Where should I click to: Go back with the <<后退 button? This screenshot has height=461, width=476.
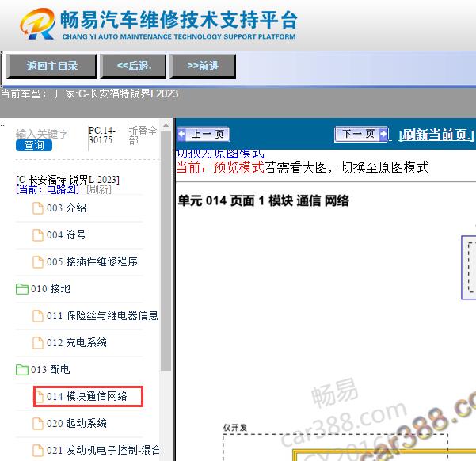click(x=134, y=67)
